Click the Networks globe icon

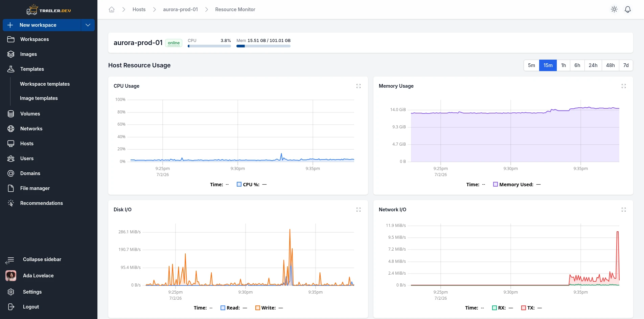click(11, 129)
